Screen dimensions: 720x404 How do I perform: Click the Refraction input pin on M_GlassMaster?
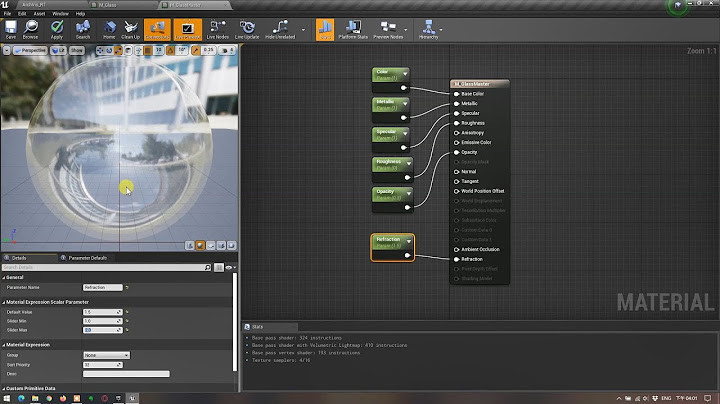[456, 259]
